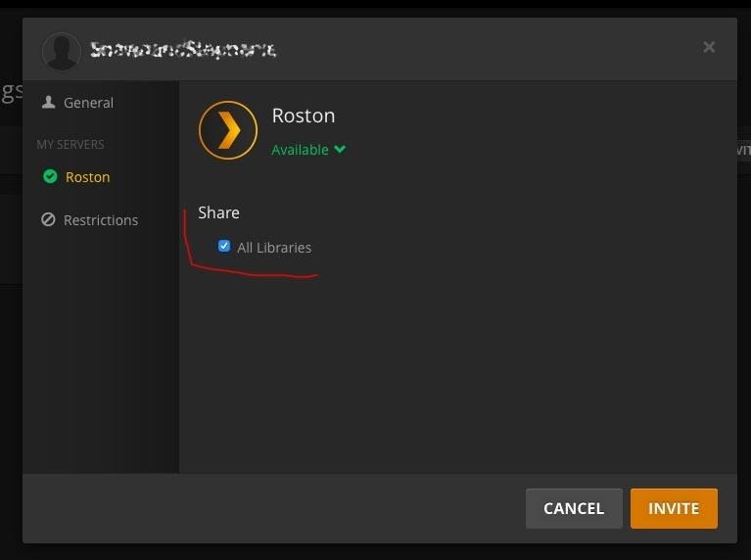Viewport: 751px width, 560px height.
Task: Click the MY SERVERS sidebar header
Action: (x=70, y=144)
